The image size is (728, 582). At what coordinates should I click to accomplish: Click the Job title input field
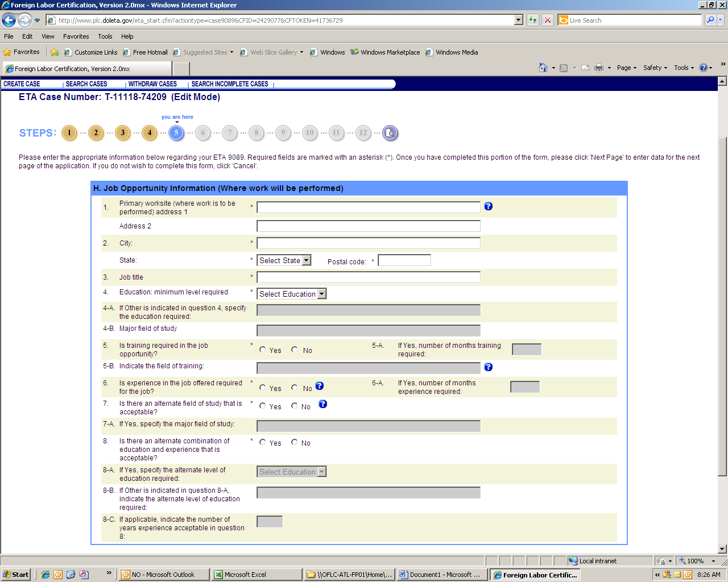click(368, 277)
